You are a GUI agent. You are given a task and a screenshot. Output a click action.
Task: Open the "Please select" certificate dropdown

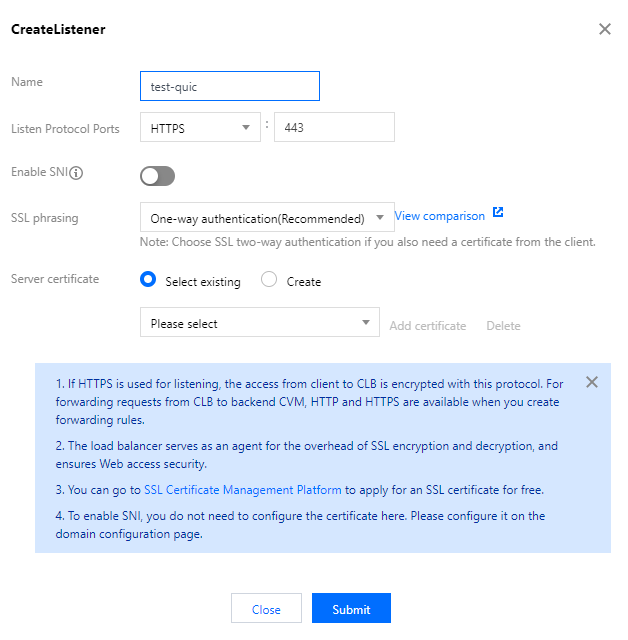tap(260, 324)
